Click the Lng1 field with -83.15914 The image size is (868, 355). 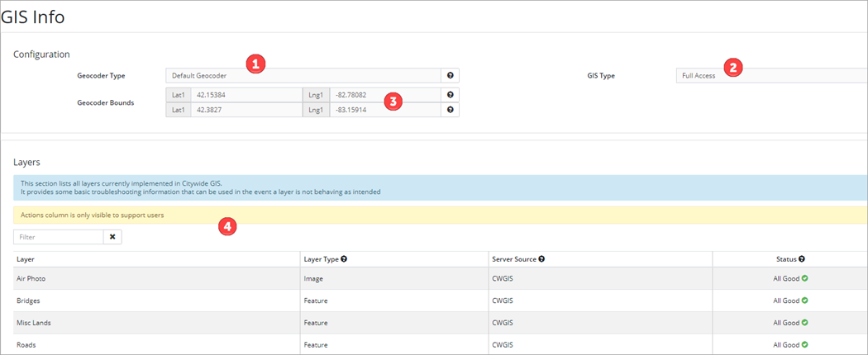(x=384, y=110)
